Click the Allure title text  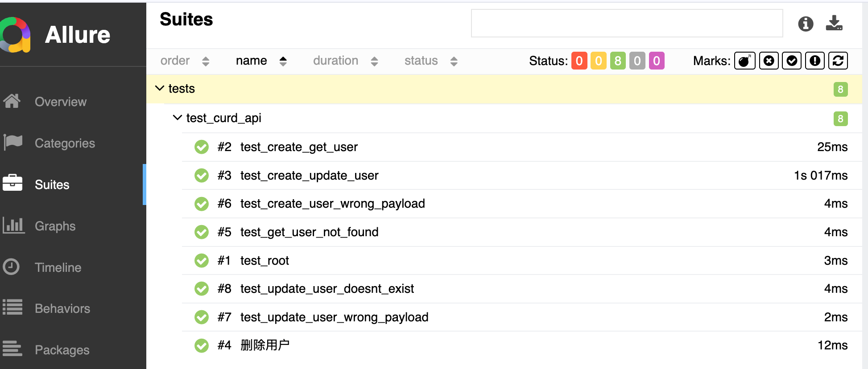(78, 35)
